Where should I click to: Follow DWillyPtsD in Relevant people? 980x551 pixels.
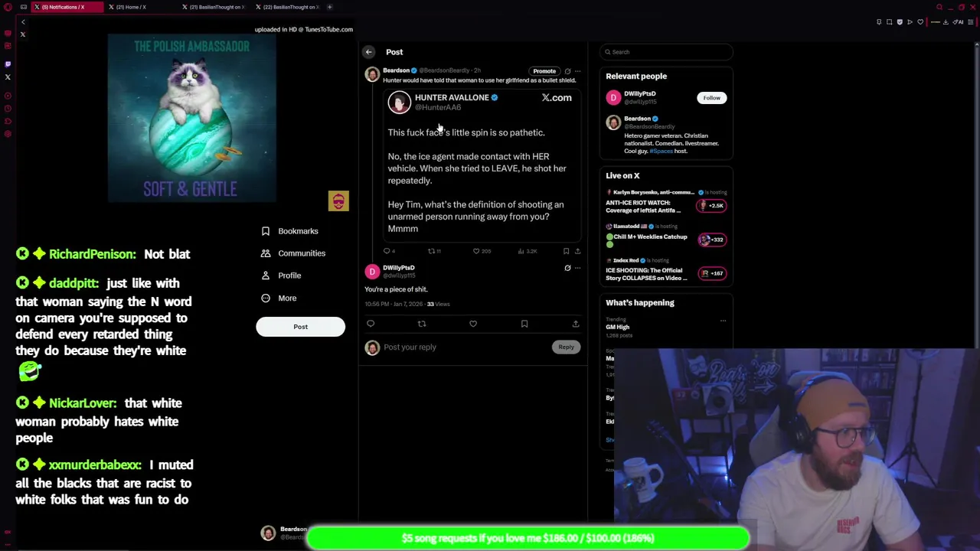pyautogui.click(x=712, y=98)
